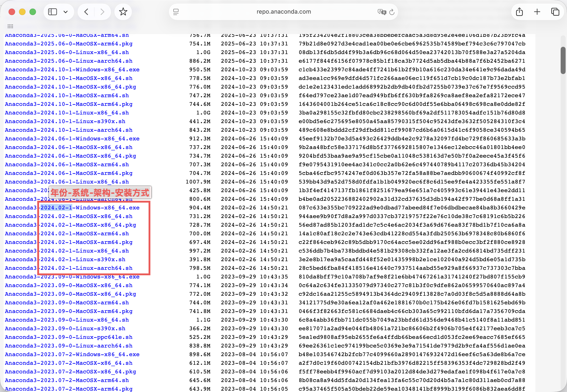The width and height of the screenshot is (567, 392).
Task: Open the sidebar options dropdown chevron
Action: pos(66,12)
